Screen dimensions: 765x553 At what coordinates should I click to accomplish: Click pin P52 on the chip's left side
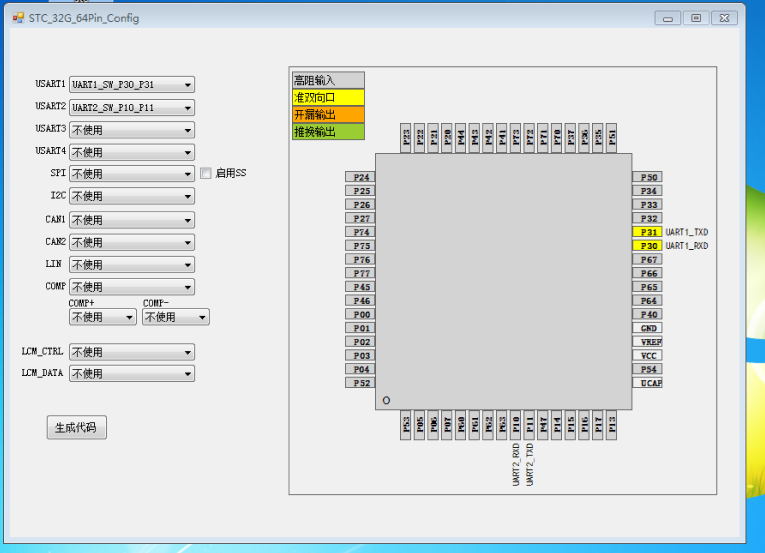tap(360, 383)
